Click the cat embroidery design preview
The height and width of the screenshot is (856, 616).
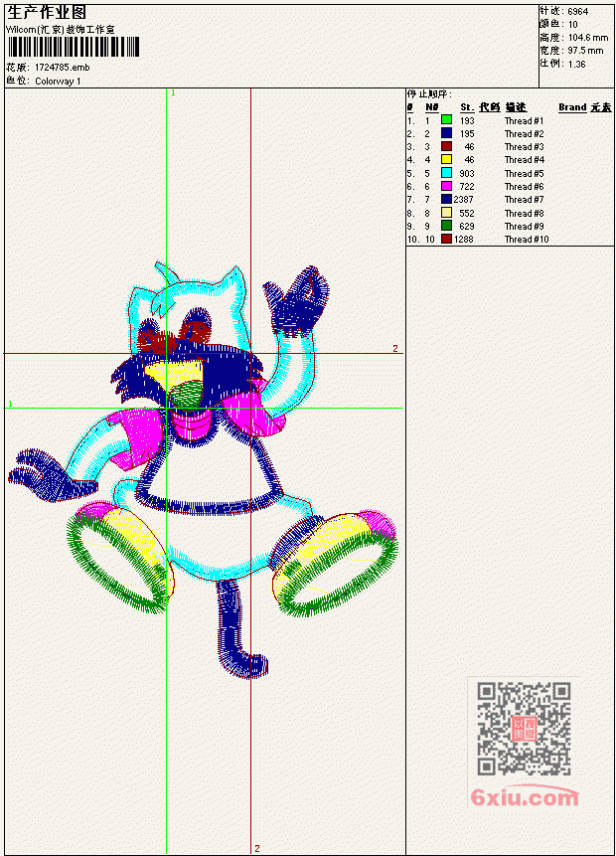coord(203,470)
